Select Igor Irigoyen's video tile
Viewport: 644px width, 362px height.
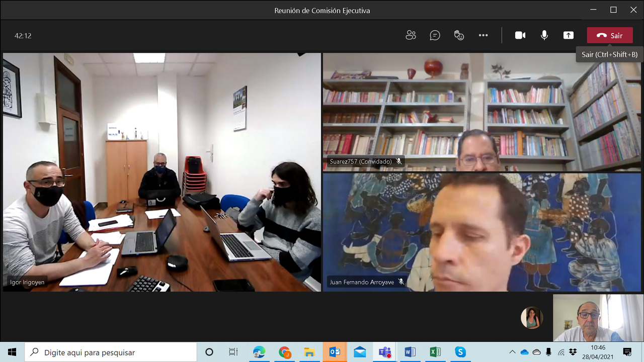click(162, 172)
